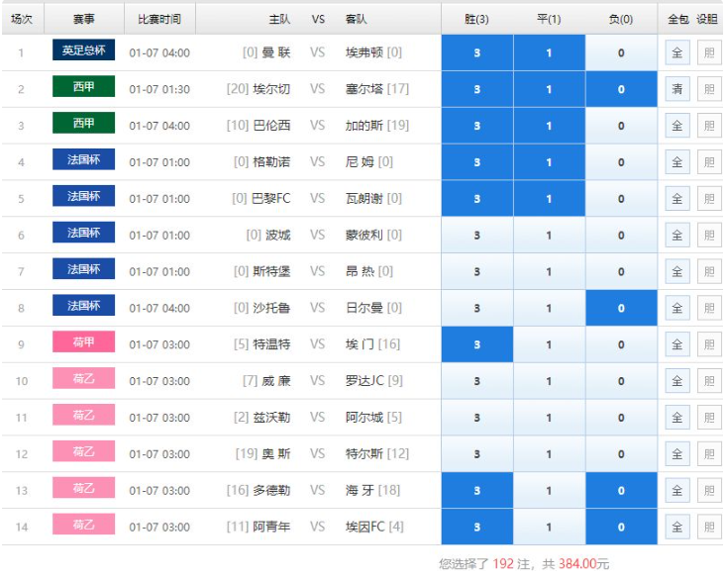728x580 pixels.
Task: Select loss (0) for match 11 阿尔城
Action: 621,418
